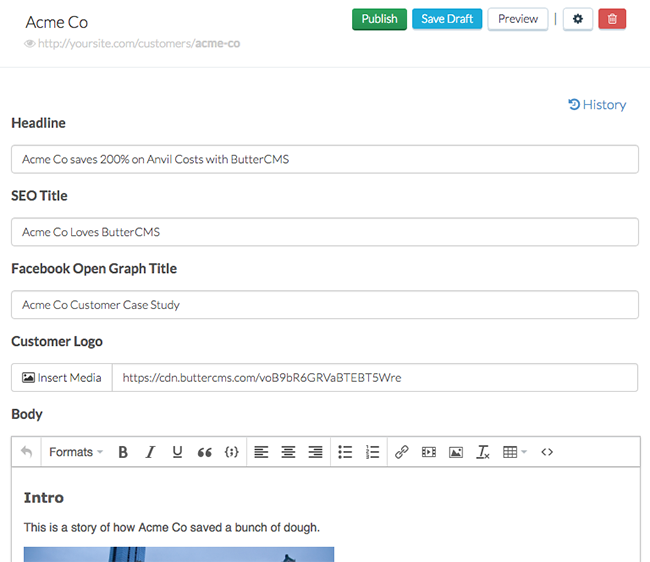The width and height of the screenshot is (650, 562).
Task: Toggle bold formatting
Action: pos(123,452)
